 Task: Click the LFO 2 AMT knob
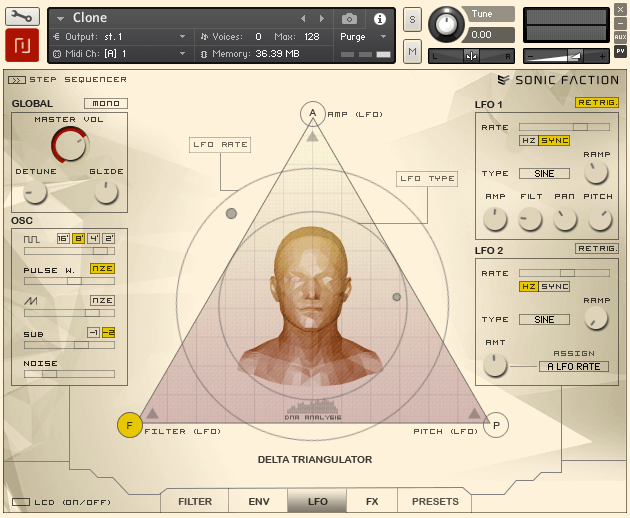(495, 365)
